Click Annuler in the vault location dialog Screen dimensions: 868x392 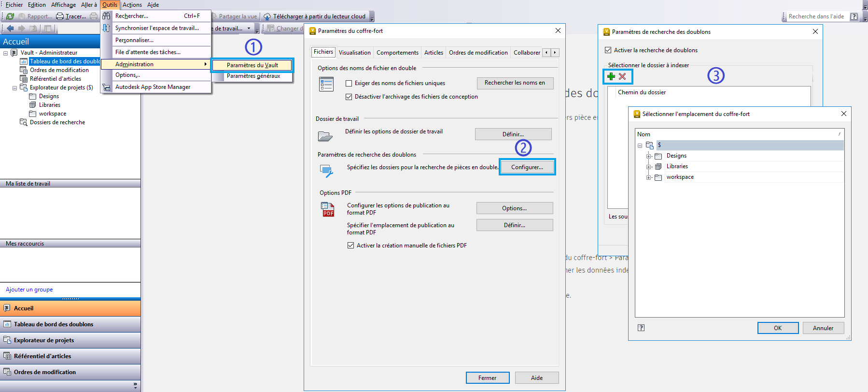point(823,328)
